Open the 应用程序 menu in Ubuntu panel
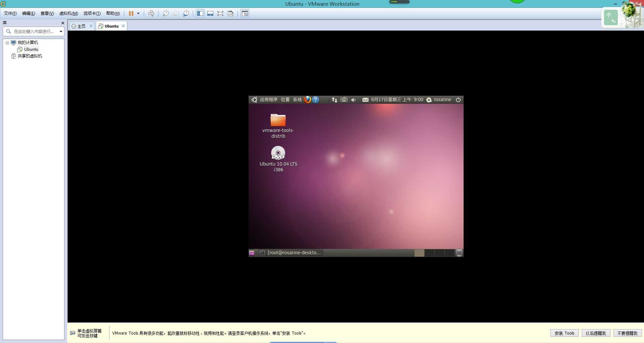The width and height of the screenshot is (644, 343). (268, 100)
